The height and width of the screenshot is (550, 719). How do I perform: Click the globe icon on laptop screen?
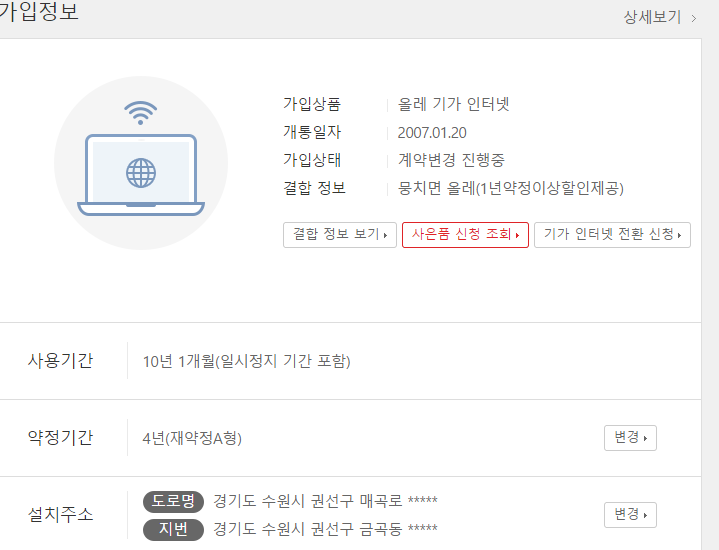pyautogui.click(x=141, y=173)
